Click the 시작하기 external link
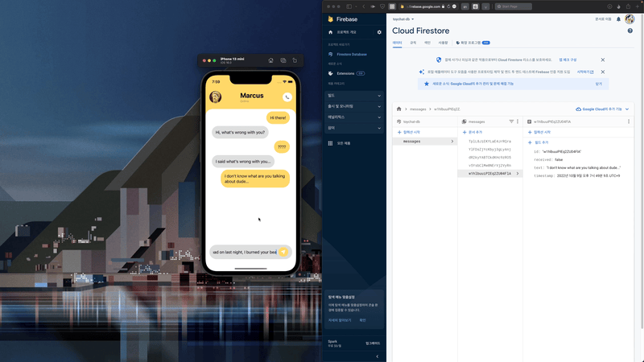644x362 pixels. pos(585,72)
